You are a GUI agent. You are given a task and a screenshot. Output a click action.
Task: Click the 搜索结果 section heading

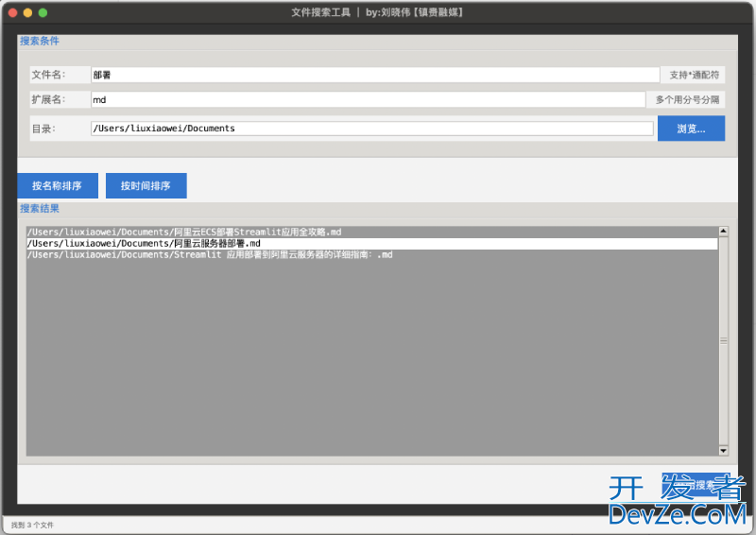[40, 208]
